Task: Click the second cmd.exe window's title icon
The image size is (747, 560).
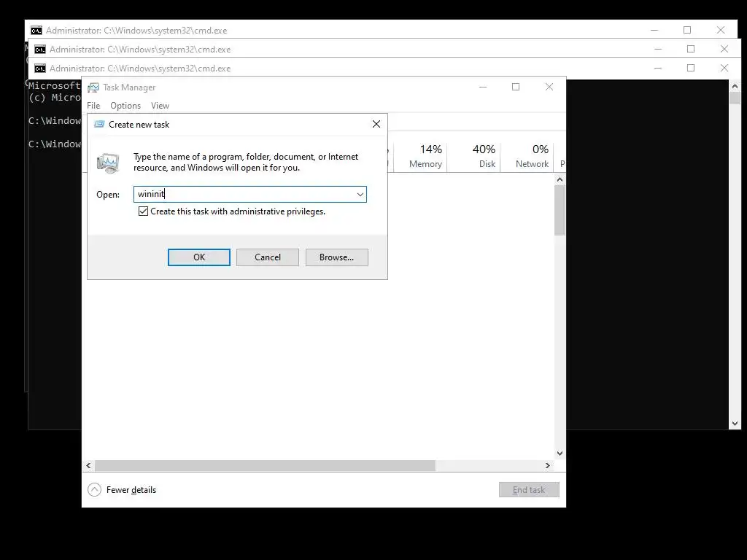Action: [40, 50]
